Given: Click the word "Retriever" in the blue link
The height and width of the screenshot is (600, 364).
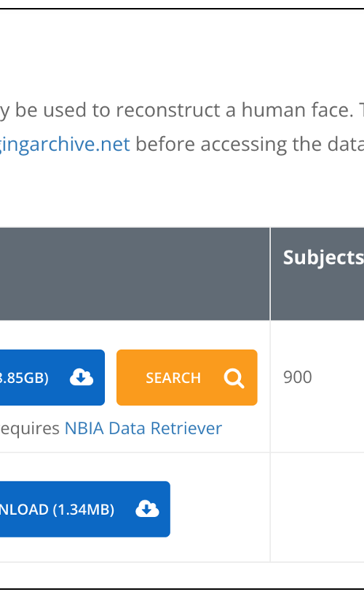Looking at the screenshot, I should tap(186, 428).
